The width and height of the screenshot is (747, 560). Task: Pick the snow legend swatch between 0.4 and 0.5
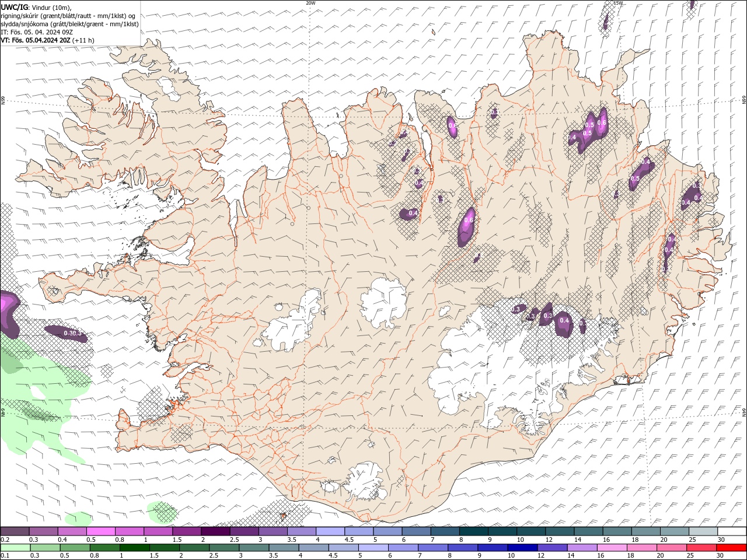(x=72, y=531)
